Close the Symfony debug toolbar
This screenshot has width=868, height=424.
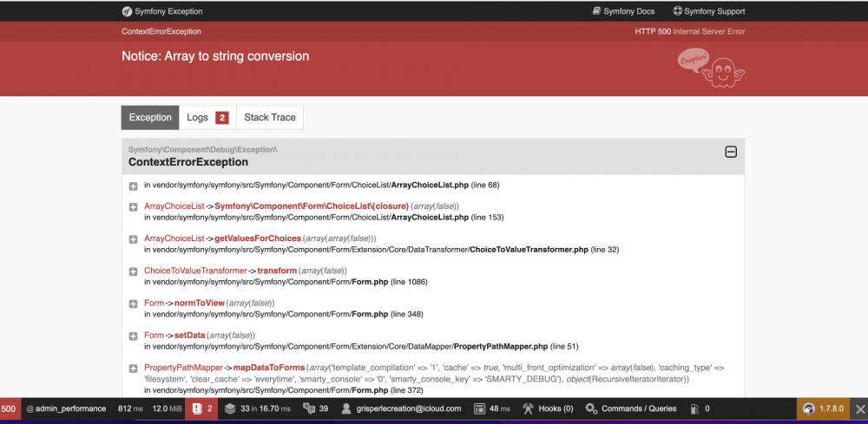859,408
